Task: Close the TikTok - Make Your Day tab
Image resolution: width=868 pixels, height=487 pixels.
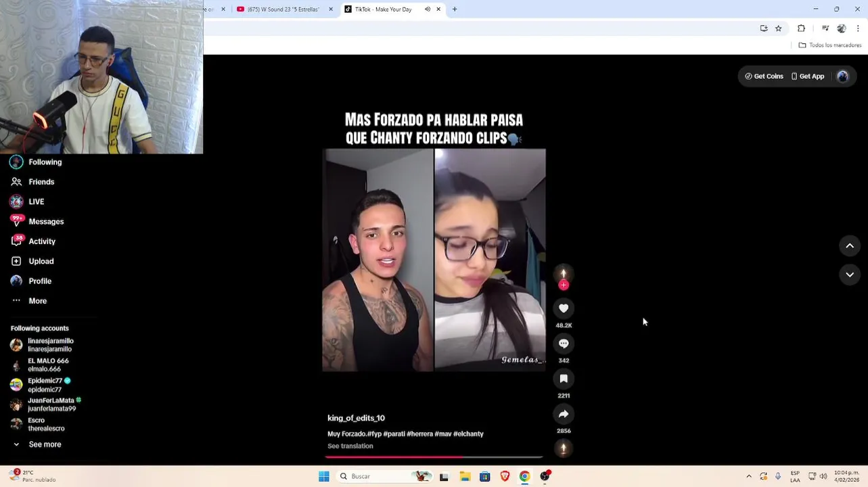Action: point(438,9)
